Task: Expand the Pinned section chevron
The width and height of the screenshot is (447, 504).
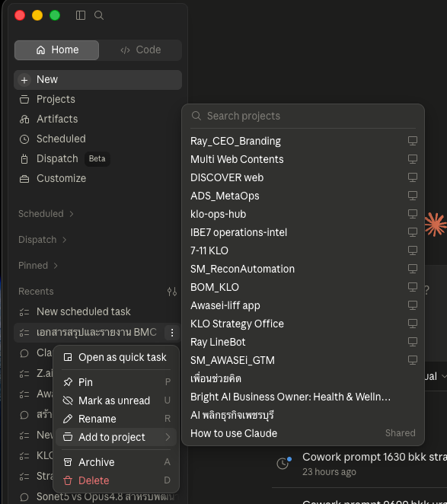Action: coord(56,266)
